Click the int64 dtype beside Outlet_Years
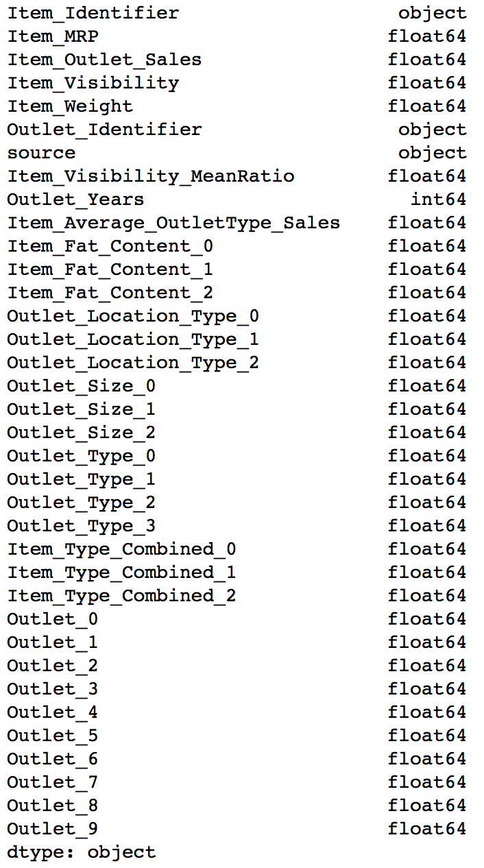 [x=438, y=200]
